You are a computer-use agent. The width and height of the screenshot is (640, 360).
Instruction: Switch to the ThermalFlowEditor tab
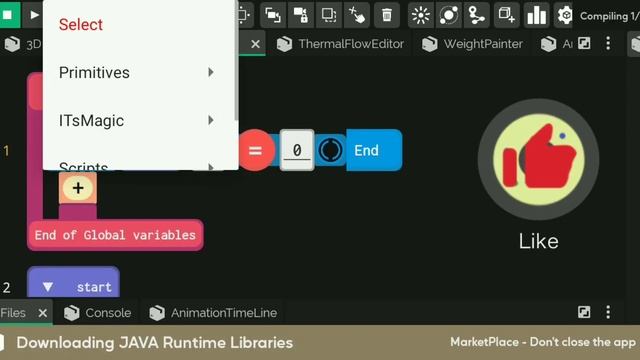point(340,44)
